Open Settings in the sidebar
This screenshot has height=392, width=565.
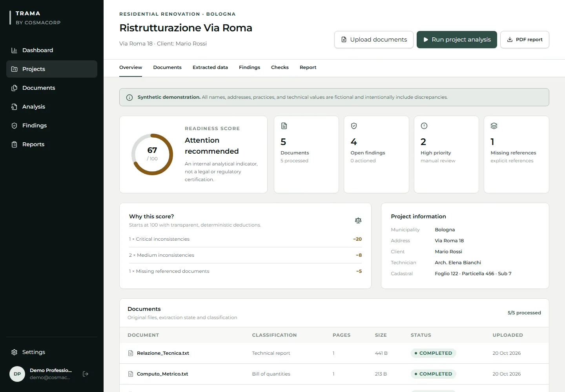tap(52, 352)
